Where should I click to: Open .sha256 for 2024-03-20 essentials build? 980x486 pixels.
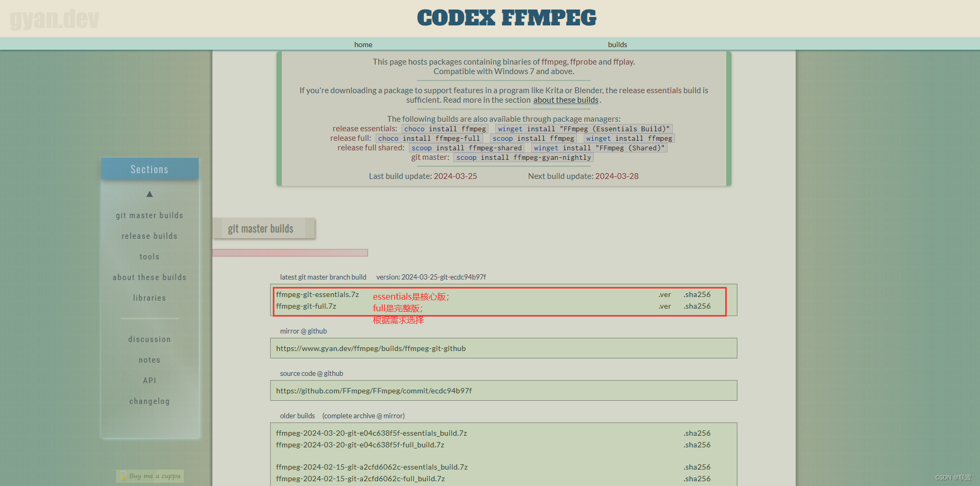697,433
